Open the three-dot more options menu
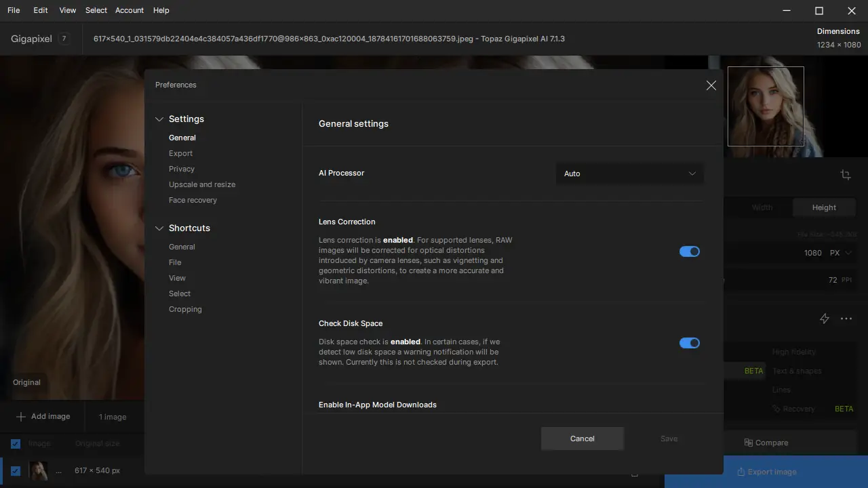Image resolution: width=868 pixels, height=488 pixels. point(846,318)
